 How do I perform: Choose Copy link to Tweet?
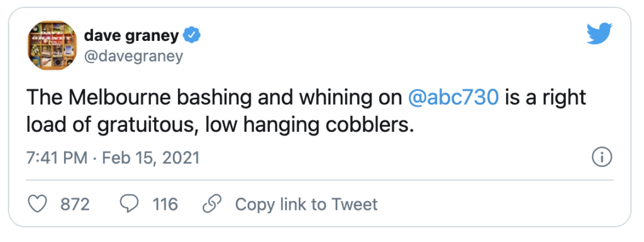pos(306,205)
